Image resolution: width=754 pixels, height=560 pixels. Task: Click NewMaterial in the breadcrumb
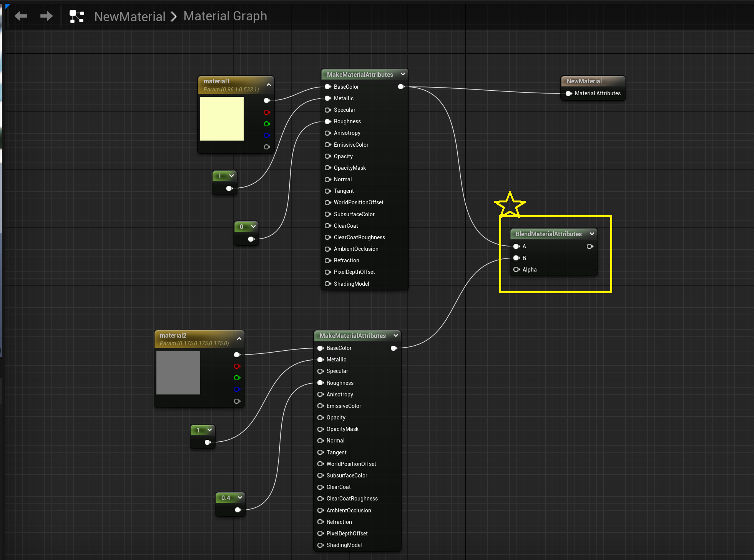[x=130, y=17]
